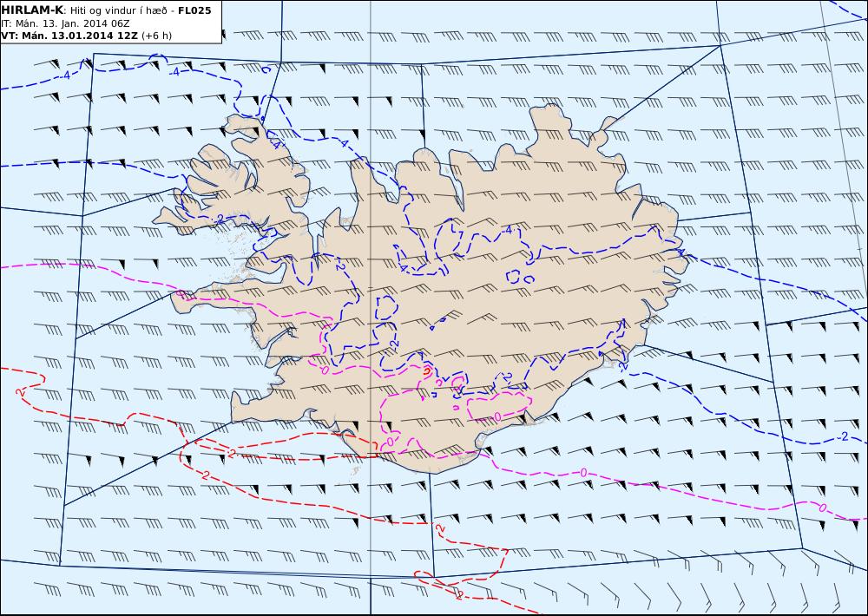Select the "13.01.2014 12Z" valid time text
The width and height of the screenshot is (868, 616).
(95, 36)
